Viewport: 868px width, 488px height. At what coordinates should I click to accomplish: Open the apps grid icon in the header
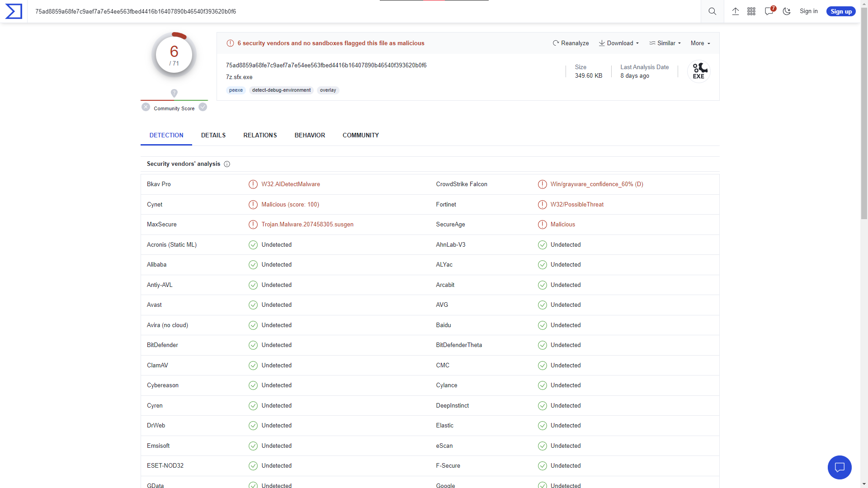pyautogui.click(x=751, y=11)
